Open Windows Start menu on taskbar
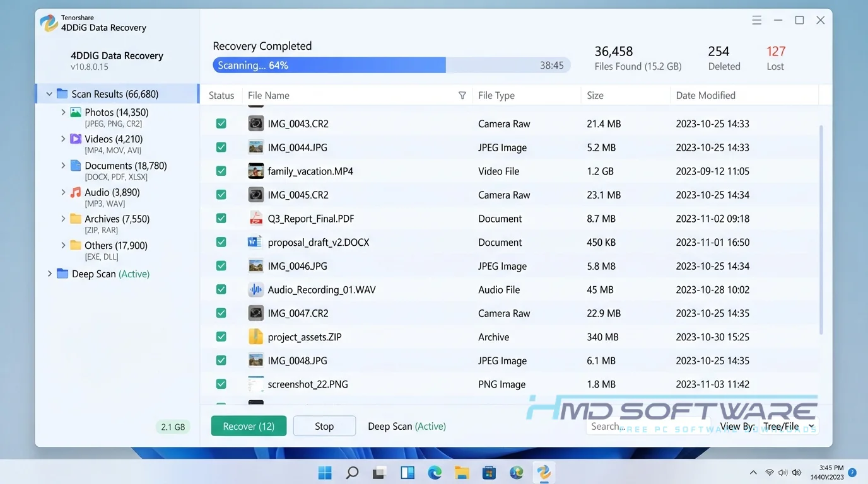 [325, 473]
